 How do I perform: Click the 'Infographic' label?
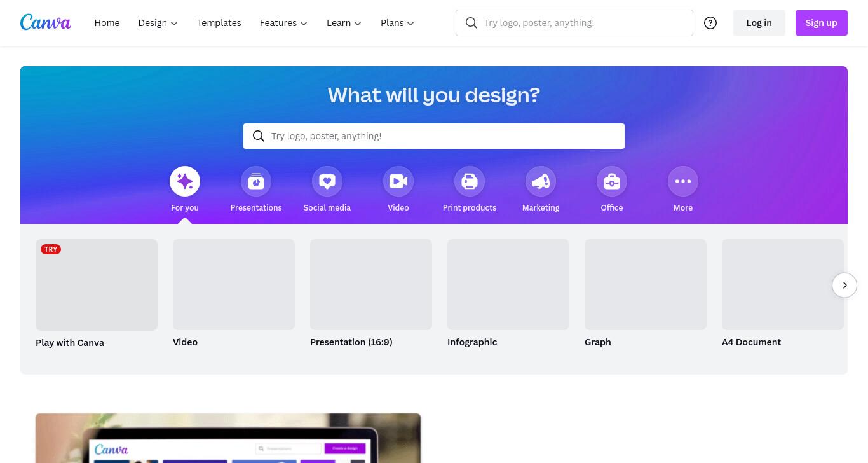point(472,342)
